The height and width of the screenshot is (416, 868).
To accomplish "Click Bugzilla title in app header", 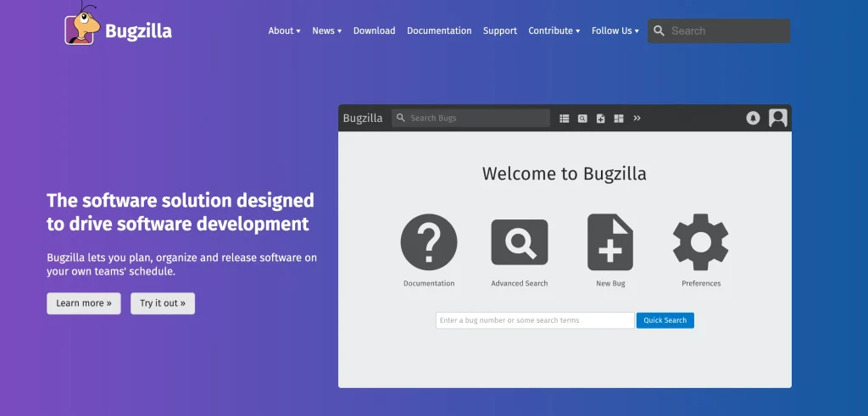I will [x=363, y=118].
